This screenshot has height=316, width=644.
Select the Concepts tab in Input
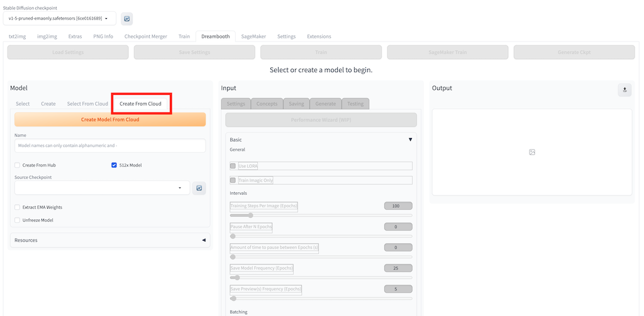point(267,104)
